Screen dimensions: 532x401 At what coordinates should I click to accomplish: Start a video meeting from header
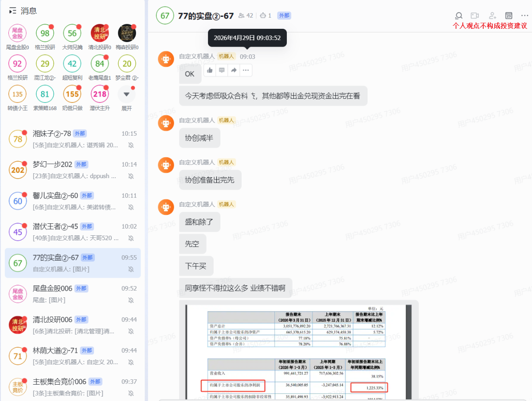tap(475, 16)
